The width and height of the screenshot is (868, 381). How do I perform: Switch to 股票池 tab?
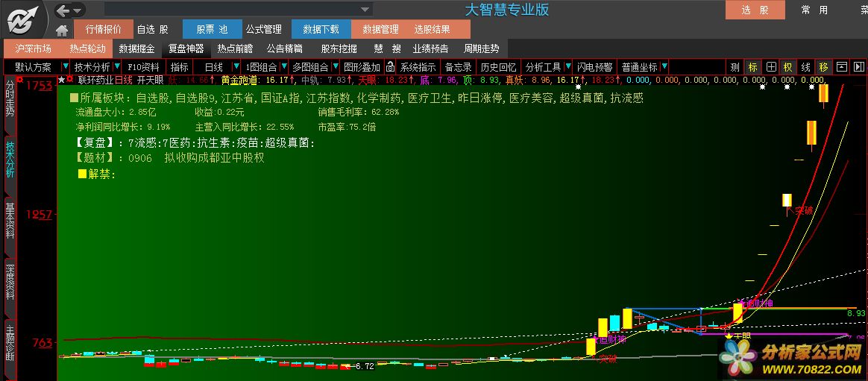[212, 29]
